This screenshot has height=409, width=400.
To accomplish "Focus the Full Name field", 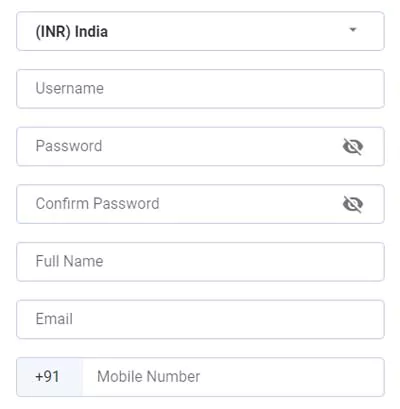I will 200,262.
